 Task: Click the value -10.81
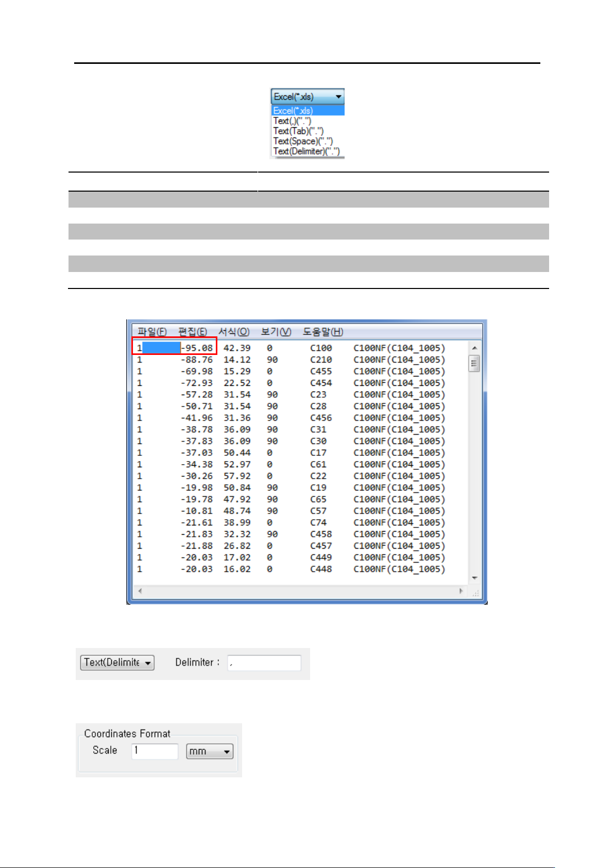click(x=197, y=511)
